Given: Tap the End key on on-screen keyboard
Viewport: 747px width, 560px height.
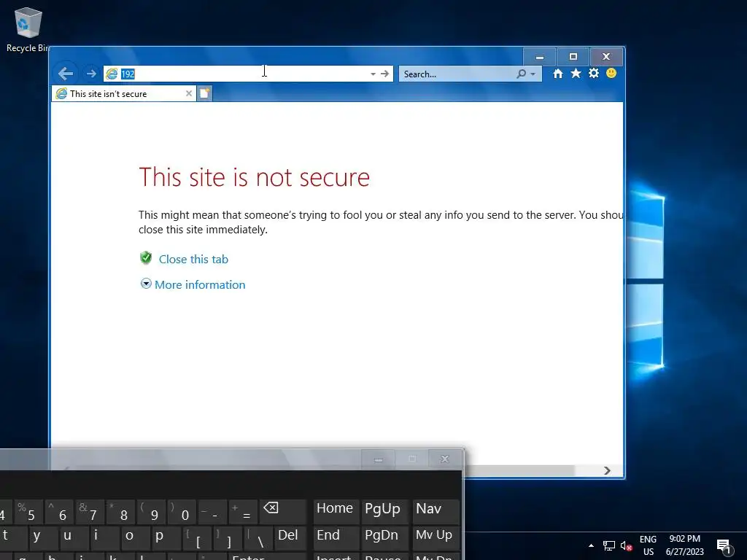Looking at the screenshot, I should click(335, 537).
